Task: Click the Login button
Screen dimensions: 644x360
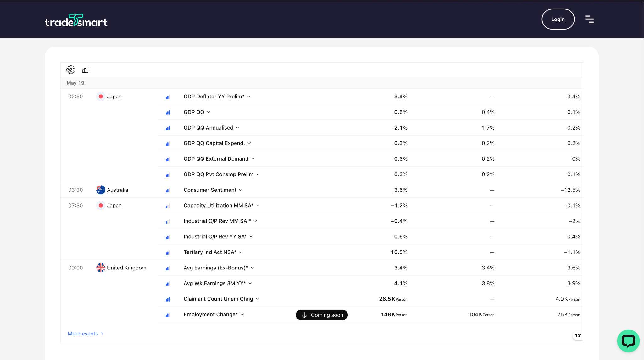Action: pyautogui.click(x=558, y=19)
